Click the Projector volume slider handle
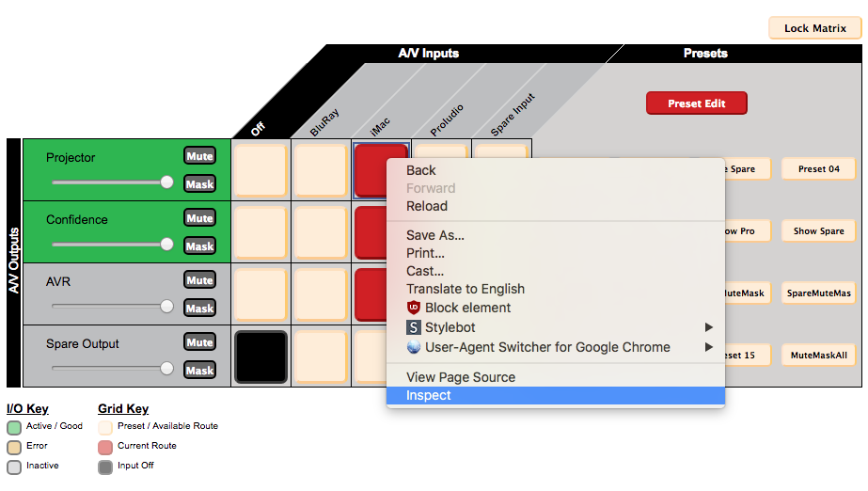Image resolution: width=868 pixels, height=491 pixels. tap(167, 182)
